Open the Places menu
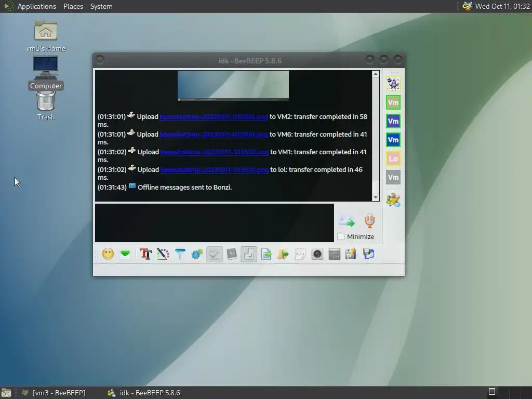Viewport: 532px width, 399px height. click(x=73, y=6)
